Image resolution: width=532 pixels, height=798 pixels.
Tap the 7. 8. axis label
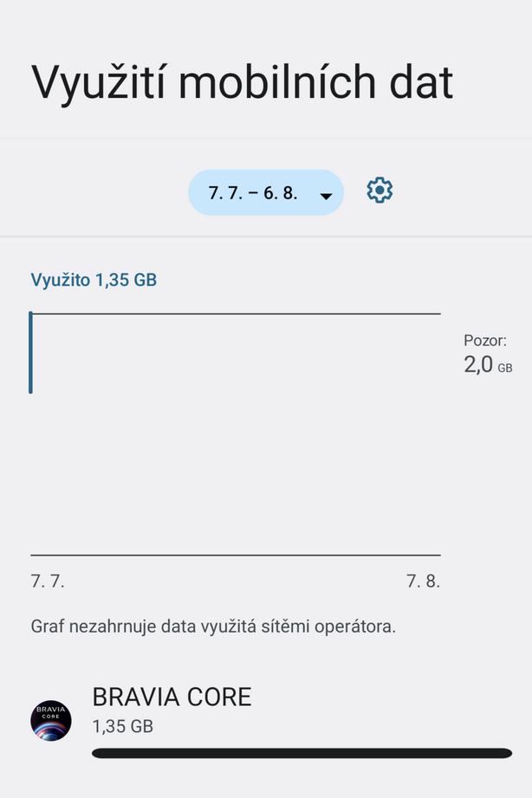pyautogui.click(x=422, y=581)
